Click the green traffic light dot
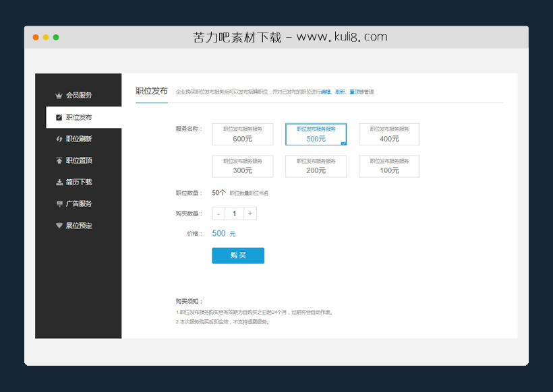This screenshot has height=392, width=553. click(57, 36)
